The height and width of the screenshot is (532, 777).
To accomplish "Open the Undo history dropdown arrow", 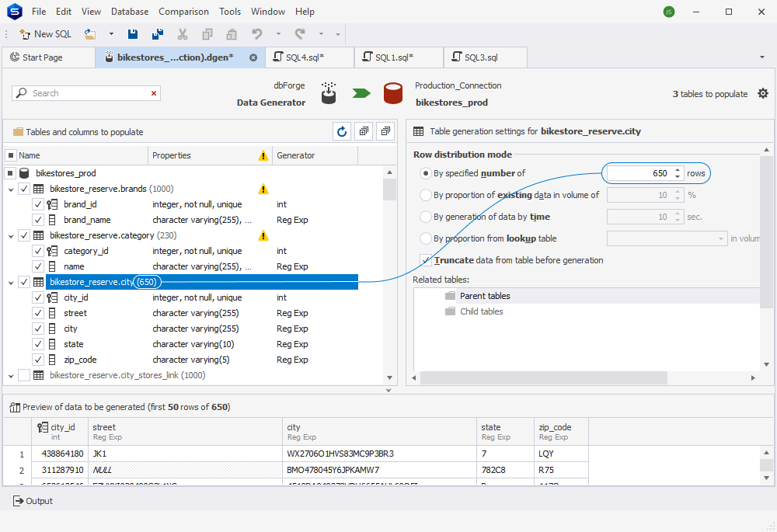I will pos(278,34).
